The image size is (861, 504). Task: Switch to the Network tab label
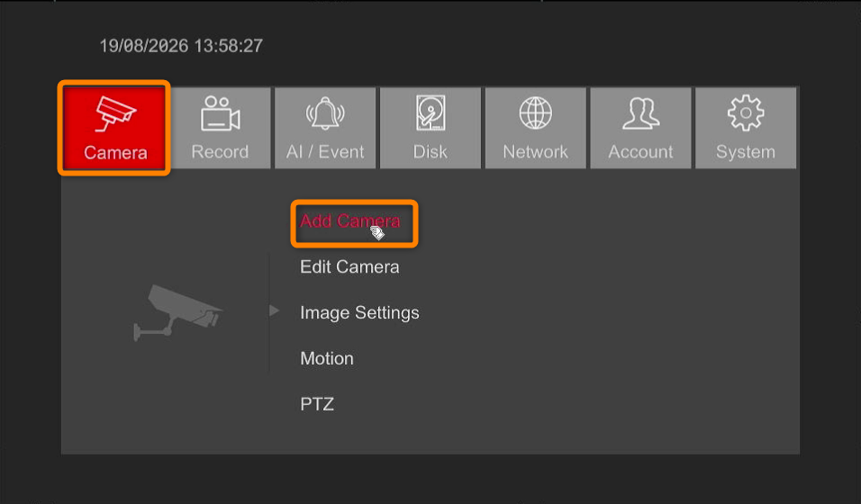click(535, 151)
